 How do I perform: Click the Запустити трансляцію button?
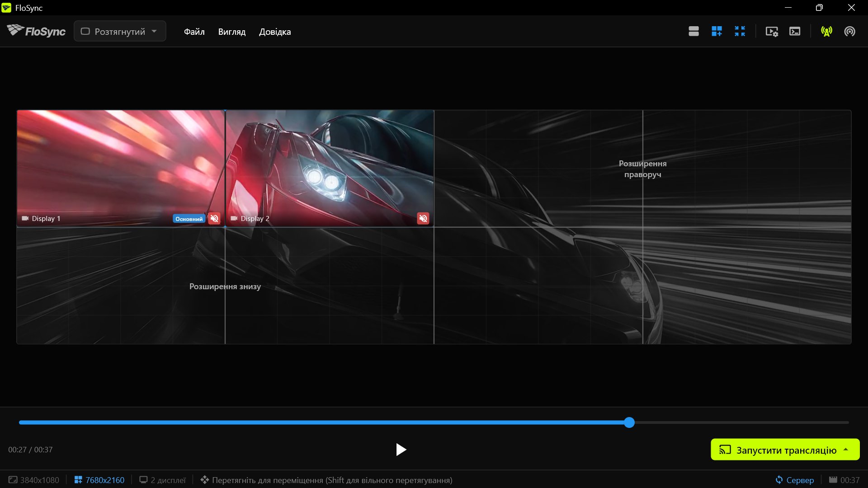click(785, 450)
